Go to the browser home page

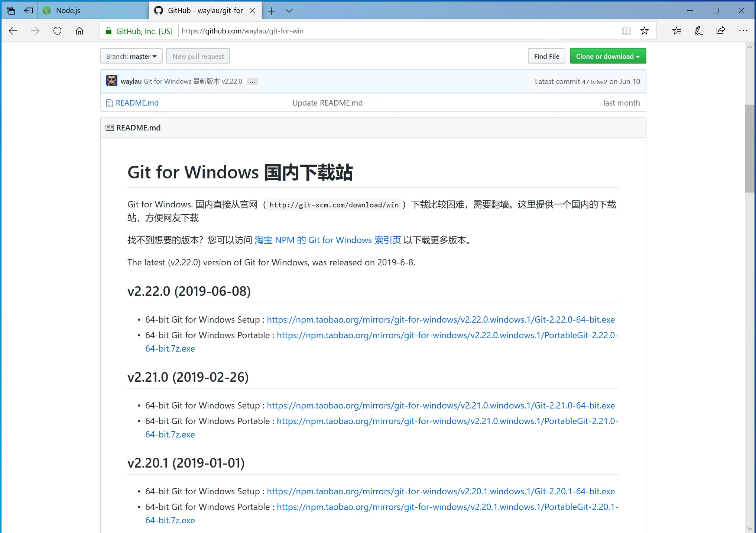click(80, 31)
